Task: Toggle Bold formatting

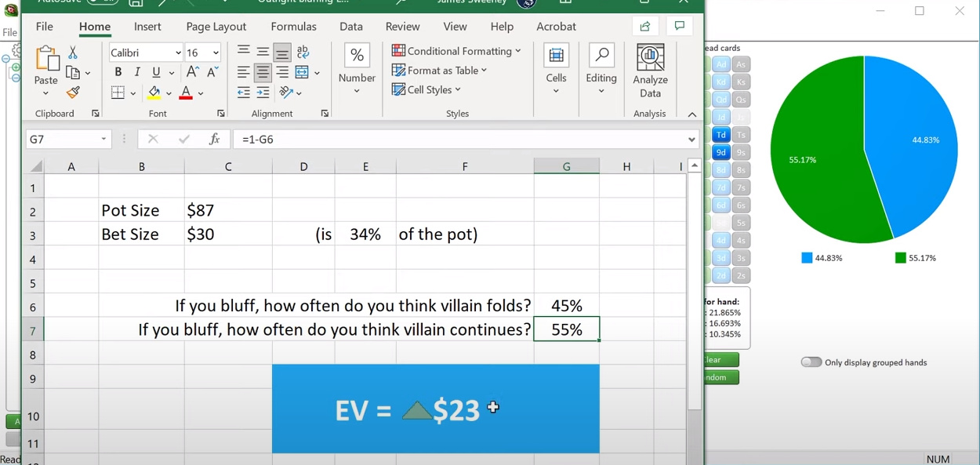Action: point(118,72)
